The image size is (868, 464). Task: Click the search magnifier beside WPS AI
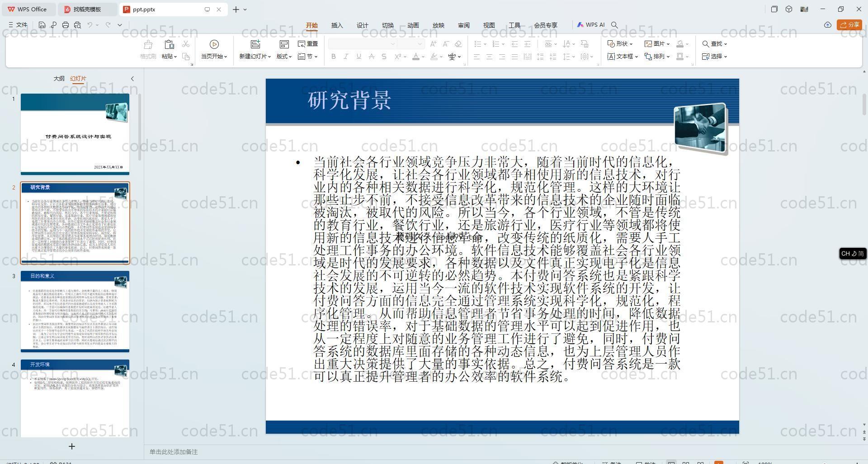pos(614,25)
